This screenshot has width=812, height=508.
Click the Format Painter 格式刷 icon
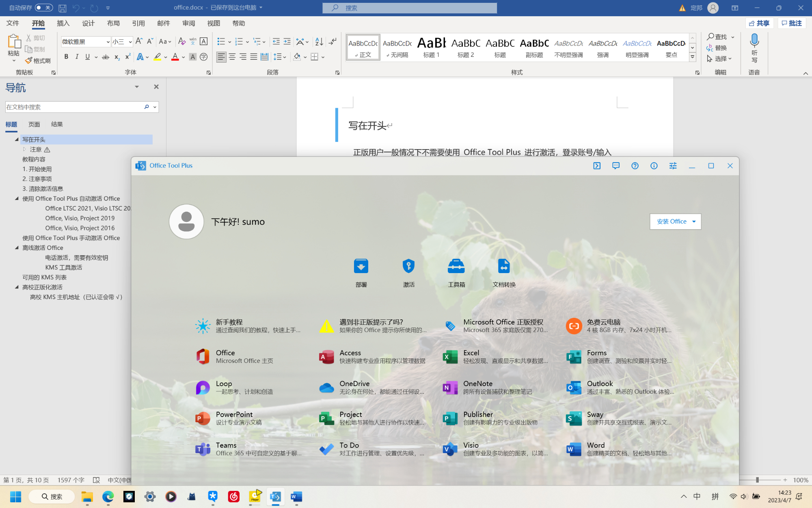click(29, 61)
